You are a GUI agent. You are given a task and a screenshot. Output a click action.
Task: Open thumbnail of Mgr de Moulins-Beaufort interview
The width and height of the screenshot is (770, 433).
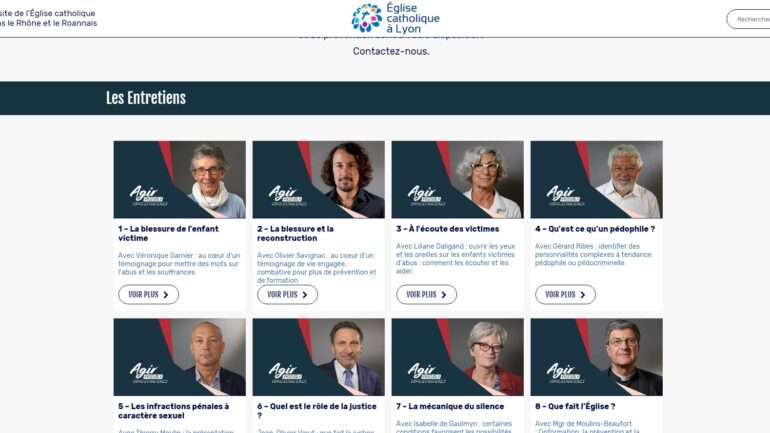pos(597,357)
